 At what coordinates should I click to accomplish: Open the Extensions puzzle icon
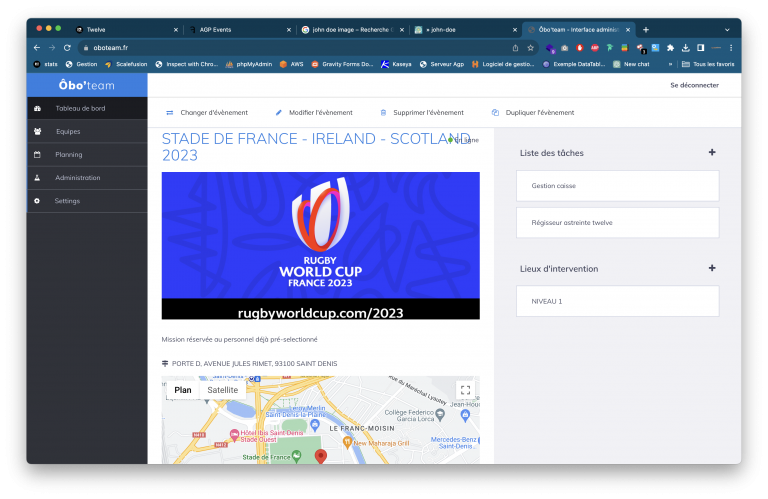(671, 48)
